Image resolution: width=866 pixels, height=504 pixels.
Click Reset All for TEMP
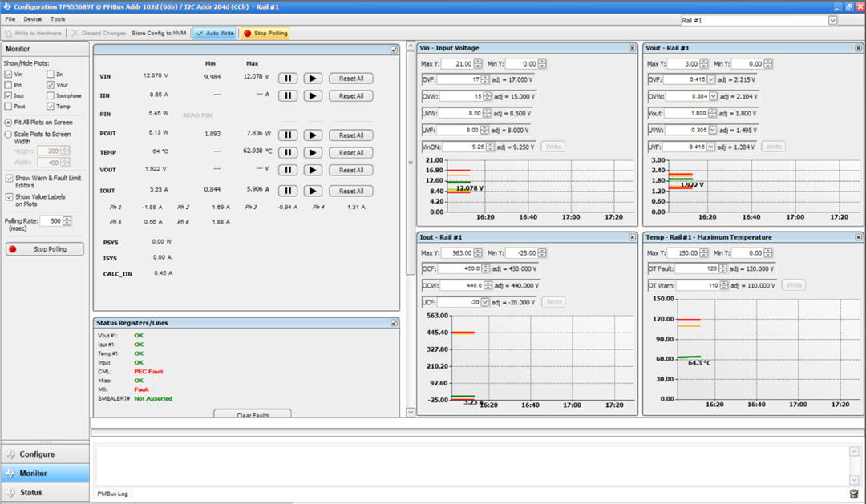point(350,152)
